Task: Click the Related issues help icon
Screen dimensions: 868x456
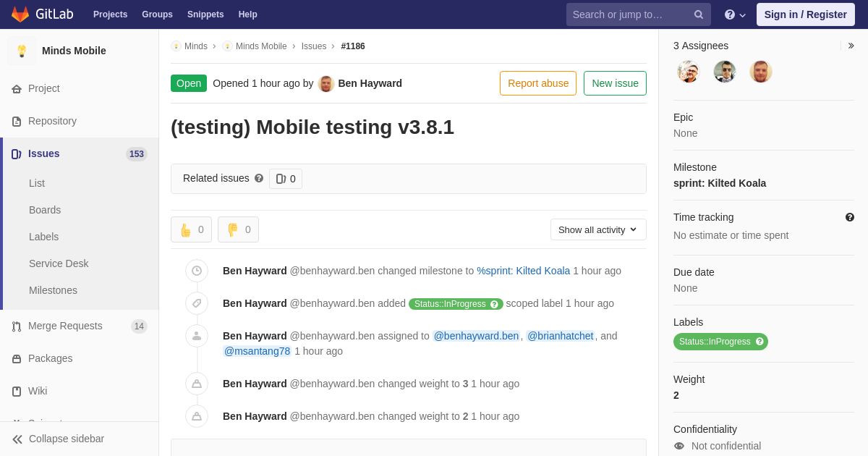Action: [259, 178]
